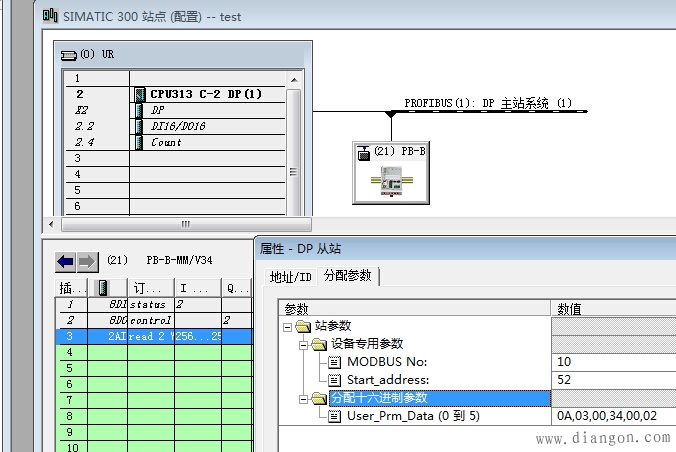Click the 订 order number column header
Viewport: 676px width, 452px height.
pos(151,287)
